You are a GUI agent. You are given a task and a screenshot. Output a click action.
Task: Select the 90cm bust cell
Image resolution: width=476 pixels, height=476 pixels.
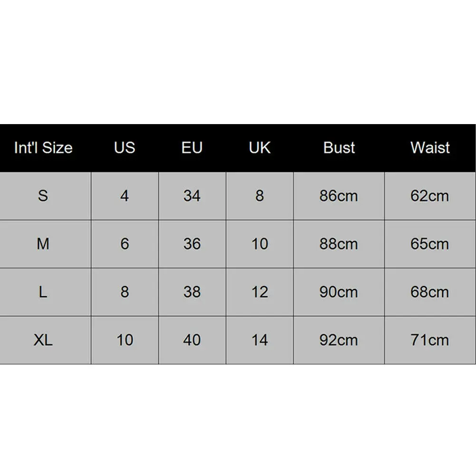339,292
